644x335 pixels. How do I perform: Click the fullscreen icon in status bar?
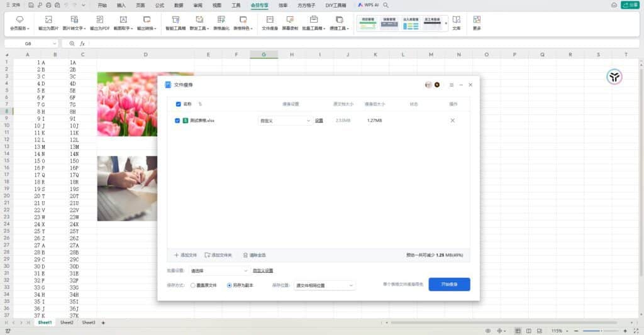coord(636,331)
